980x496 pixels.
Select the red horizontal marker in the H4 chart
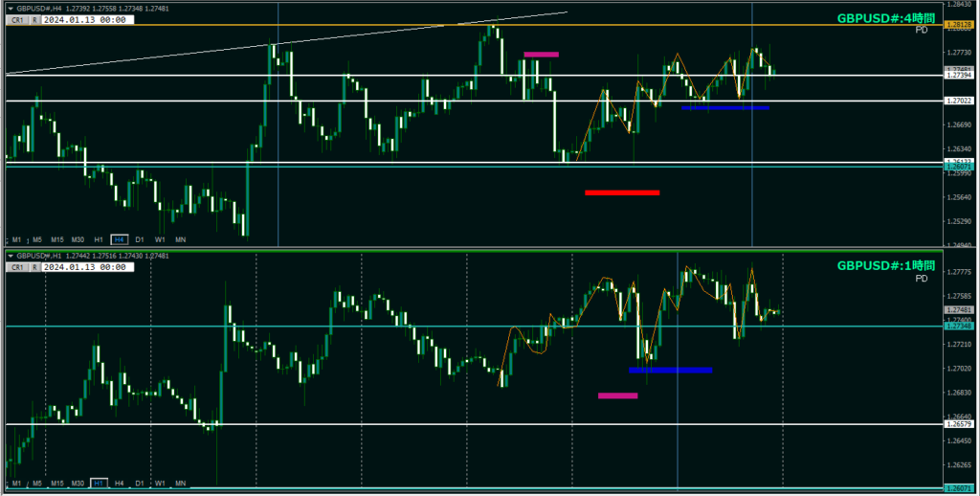[622, 192]
